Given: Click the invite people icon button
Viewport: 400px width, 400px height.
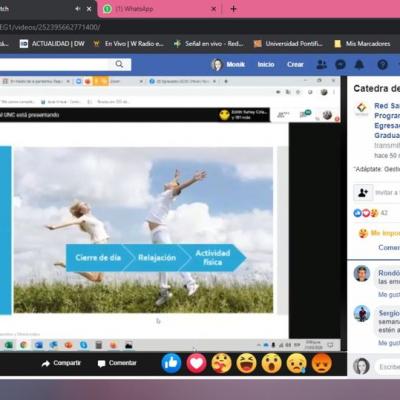Looking at the screenshot, I should [x=363, y=193].
